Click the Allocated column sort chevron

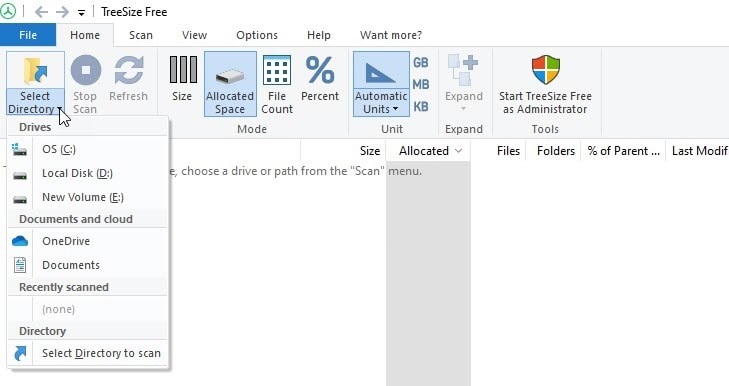coord(458,151)
